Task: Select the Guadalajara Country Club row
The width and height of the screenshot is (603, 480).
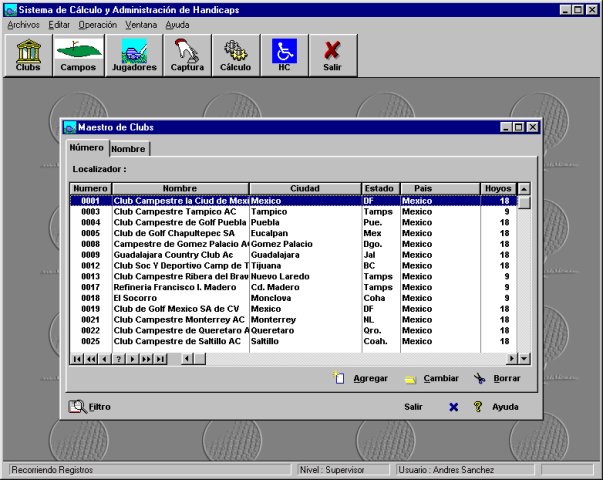Action: coord(180,255)
